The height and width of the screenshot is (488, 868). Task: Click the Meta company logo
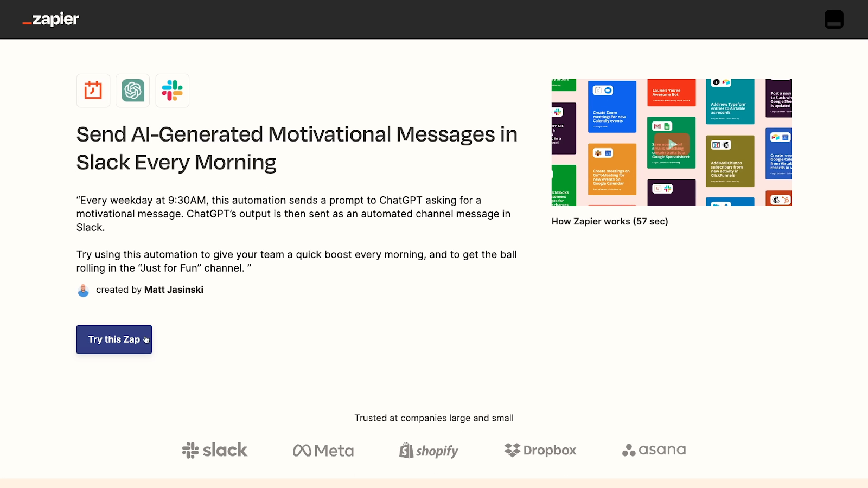[x=323, y=451]
